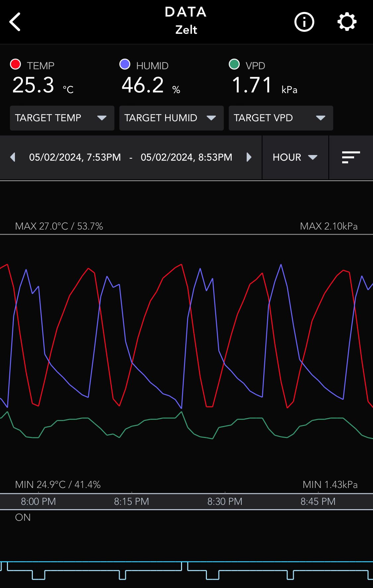
Task: Expand the TARGET HUMID dropdown
Action: click(171, 118)
